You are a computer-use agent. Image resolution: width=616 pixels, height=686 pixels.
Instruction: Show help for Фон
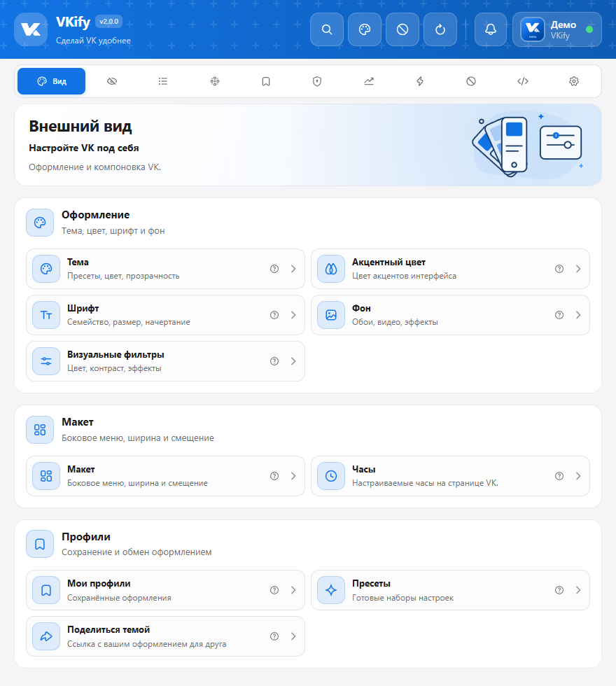pos(559,315)
